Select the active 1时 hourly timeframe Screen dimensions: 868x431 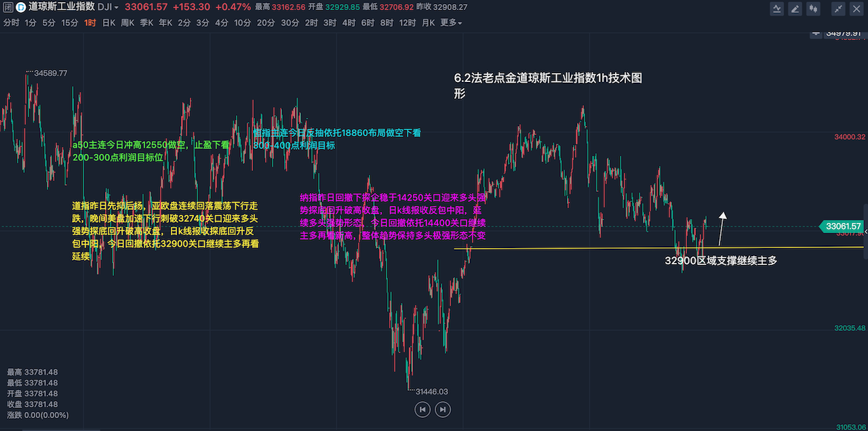pos(90,22)
